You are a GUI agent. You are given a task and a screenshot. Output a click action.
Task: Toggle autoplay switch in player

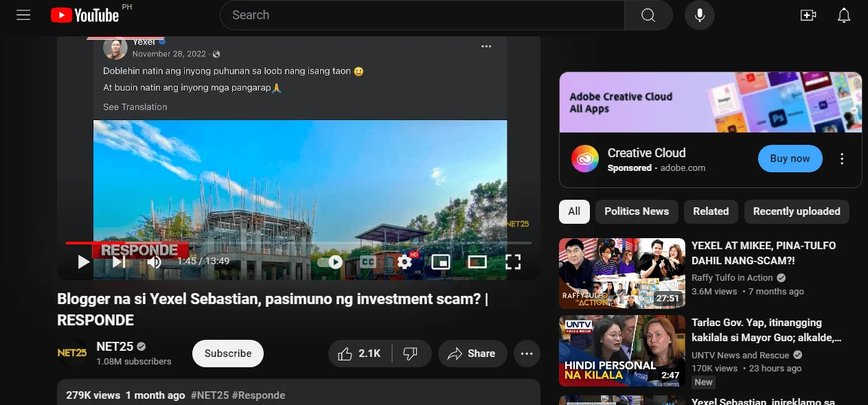click(330, 262)
